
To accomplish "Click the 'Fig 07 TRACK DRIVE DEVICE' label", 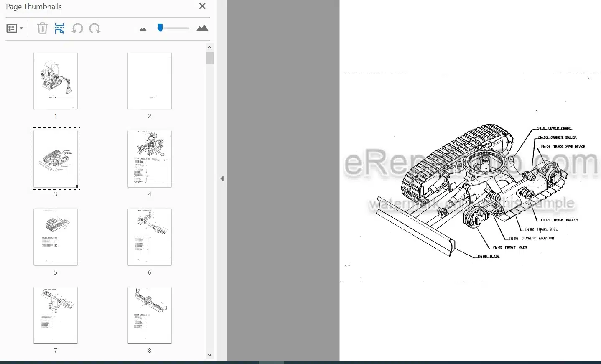I will (x=563, y=147).
